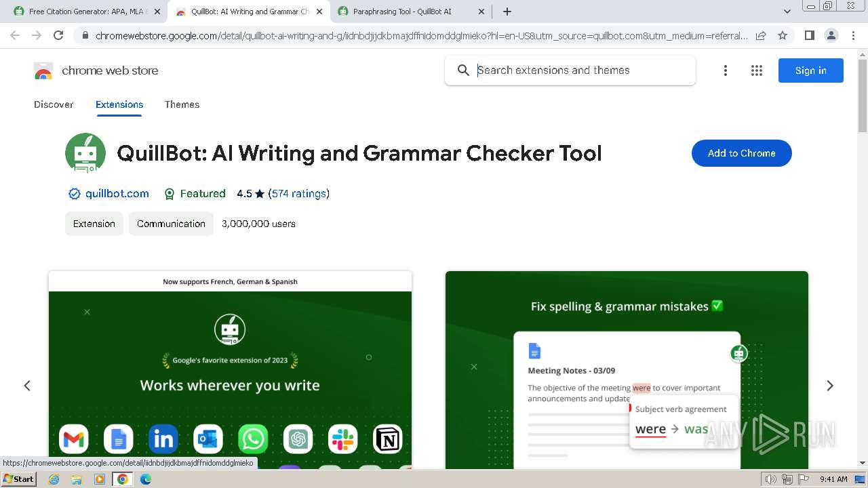This screenshot has width=868, height=488.
Task: Click the Extension category chip
Action: (x=94, y=224)
